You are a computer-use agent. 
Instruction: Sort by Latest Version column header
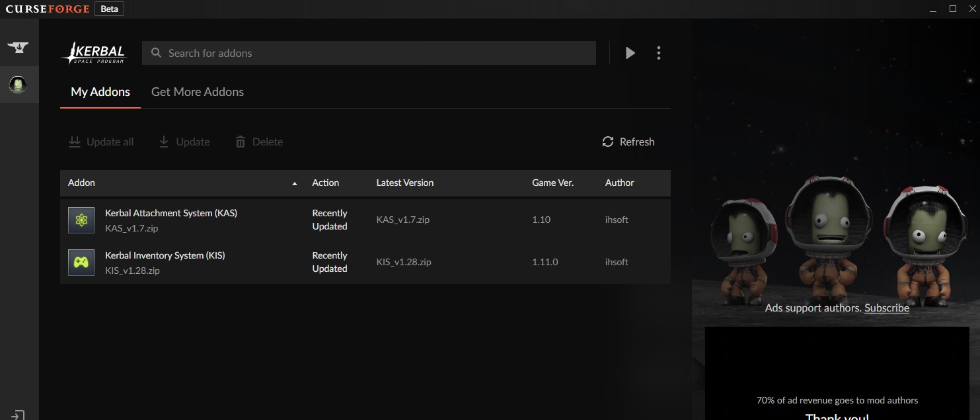coord(404,183)
